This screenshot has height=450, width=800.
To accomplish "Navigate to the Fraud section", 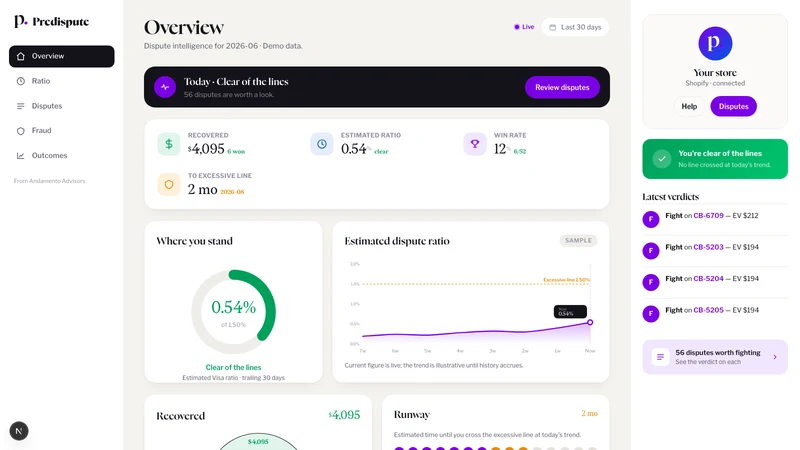I will coord(62,131).
